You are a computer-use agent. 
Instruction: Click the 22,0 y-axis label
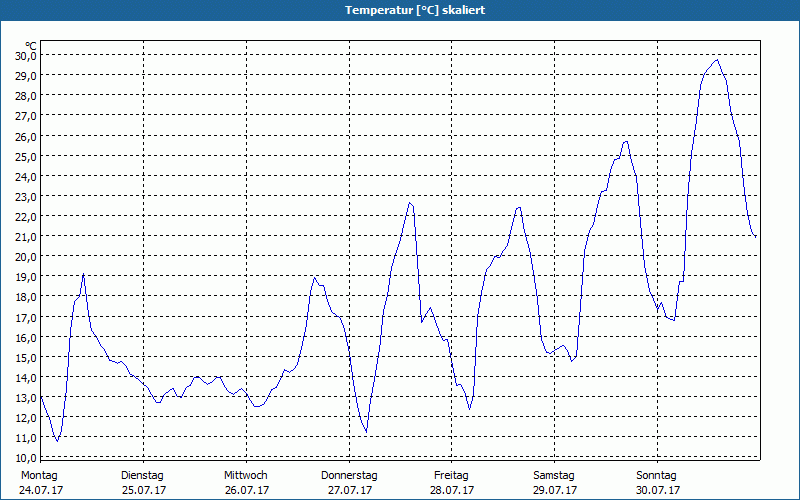point(26,217)
